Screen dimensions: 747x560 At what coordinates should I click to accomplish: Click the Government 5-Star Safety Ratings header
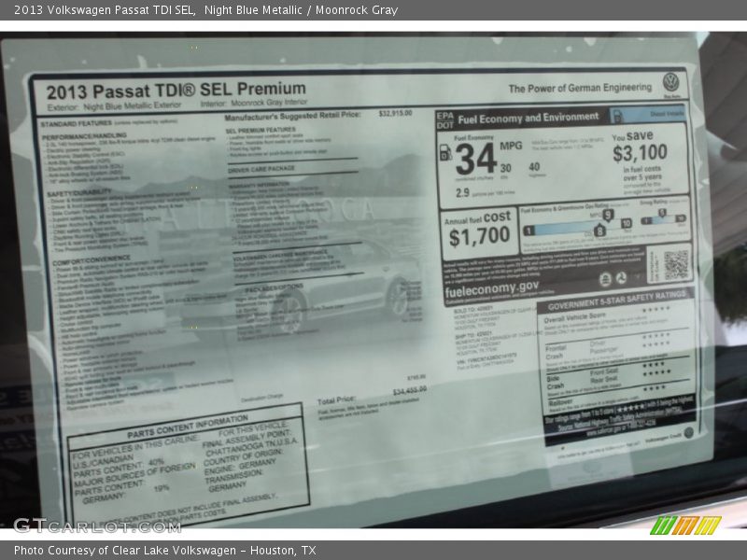click(618, 304)
